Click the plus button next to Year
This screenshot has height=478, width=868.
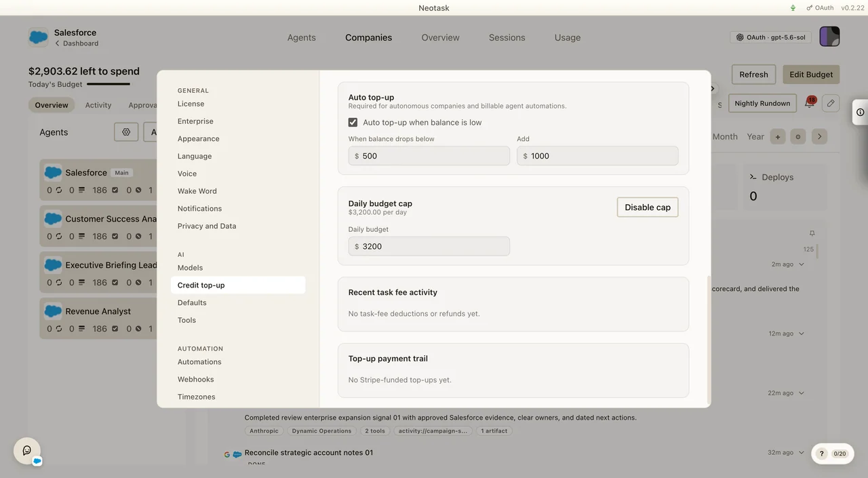click(x=778, y=136)
